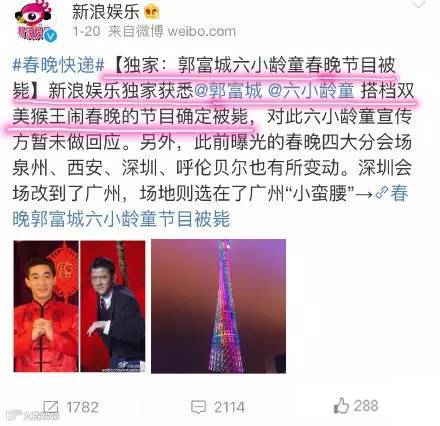View the Canton Tower night photo
The height and width of the screenshot is (426, 440).
(x=218, y=306)
